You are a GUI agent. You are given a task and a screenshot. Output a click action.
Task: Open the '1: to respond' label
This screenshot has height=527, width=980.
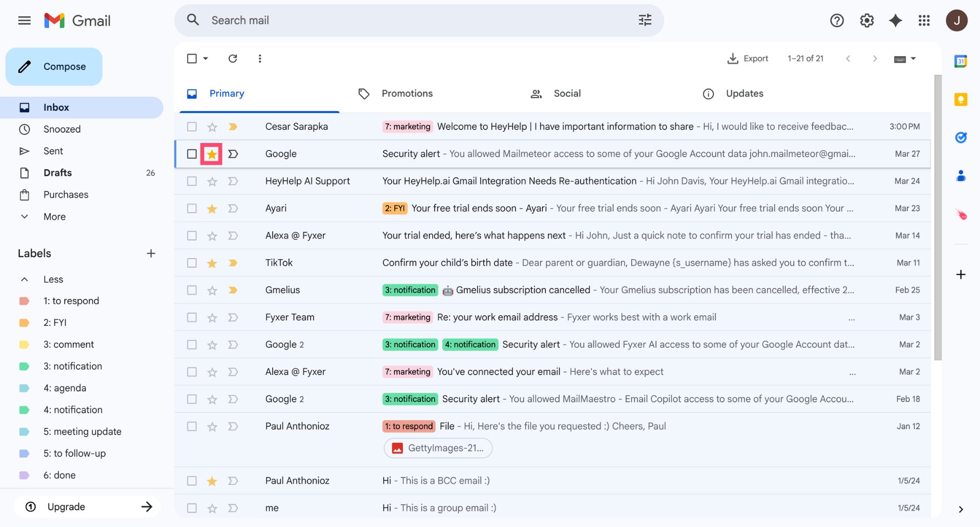(x=71, y=301)
